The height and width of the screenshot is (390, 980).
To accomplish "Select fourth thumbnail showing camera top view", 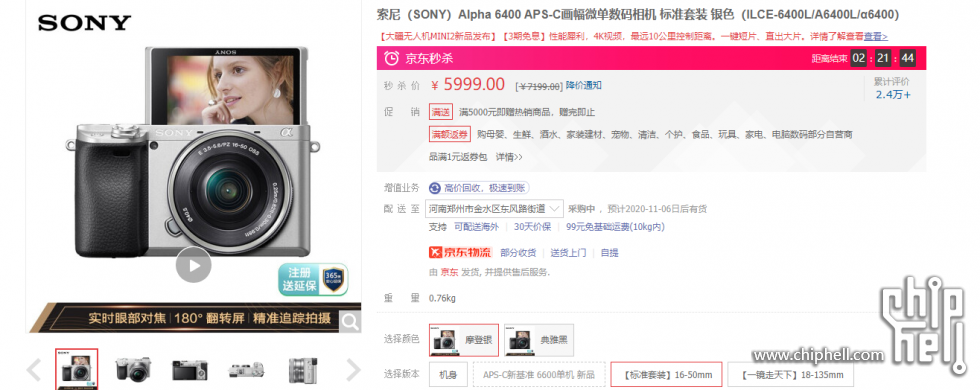I will (x=246, y=369).
